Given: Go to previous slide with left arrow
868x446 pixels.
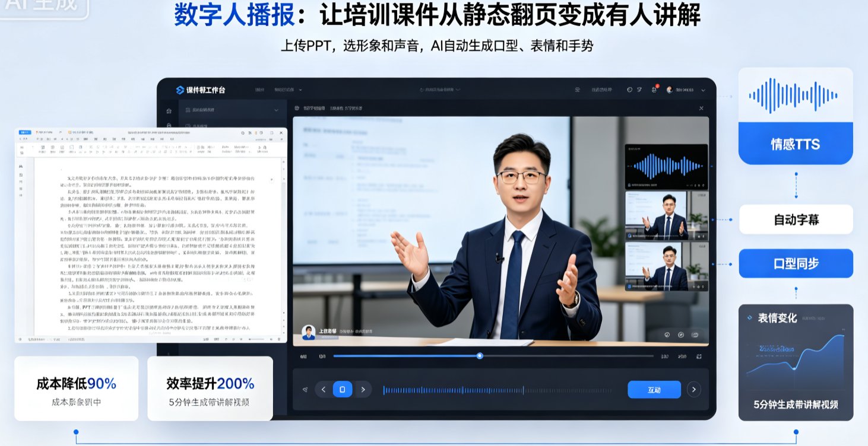Looking at the screenshot, I should click(324, 390).
